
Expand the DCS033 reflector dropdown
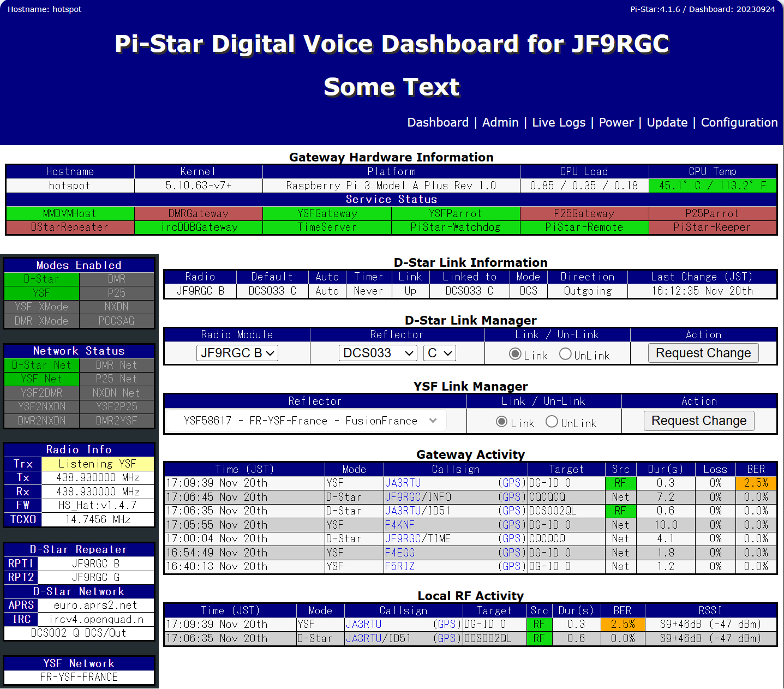pos(378,353)
